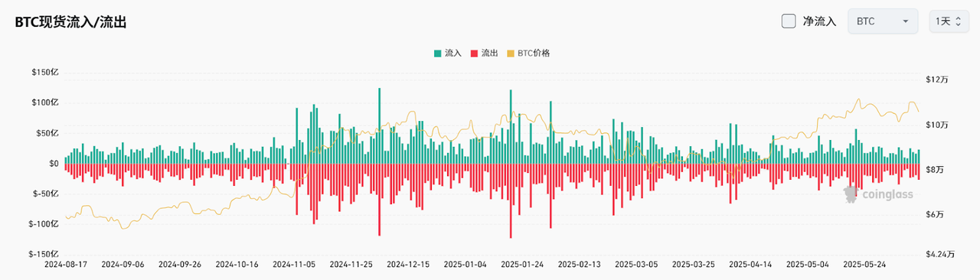The width and height of the screenshot is (980, 280).
Task: Click the 2024-11-25 date label
Action: [x=351, y=265]
